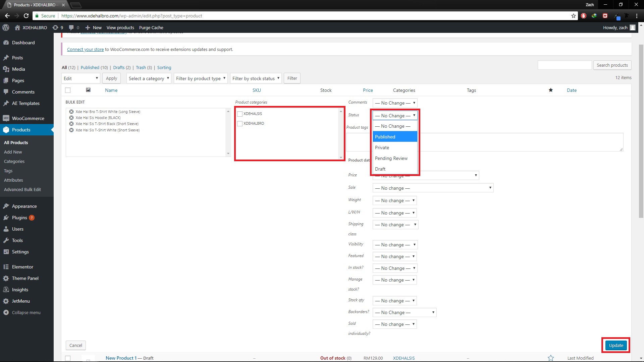Viewport: 644px width, 362px height.
Task: Open the Insights menu item
Action: pos(27,290)
